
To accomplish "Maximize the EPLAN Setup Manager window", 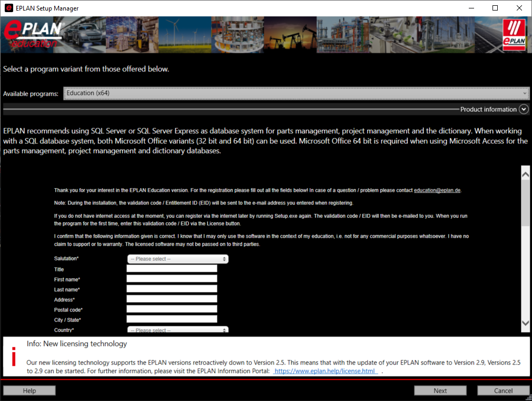I will click(495, 8).
